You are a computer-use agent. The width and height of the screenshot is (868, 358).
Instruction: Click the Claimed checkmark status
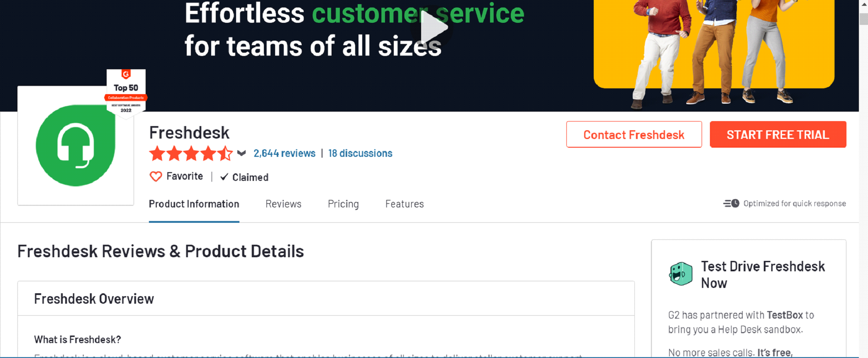pos(244,177)
